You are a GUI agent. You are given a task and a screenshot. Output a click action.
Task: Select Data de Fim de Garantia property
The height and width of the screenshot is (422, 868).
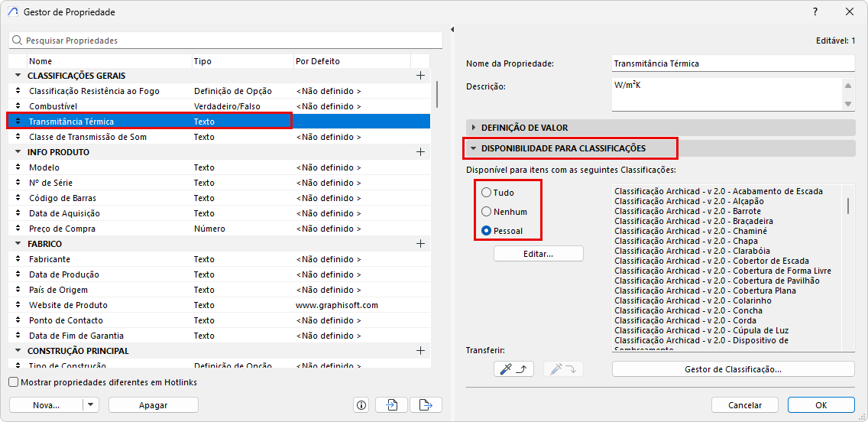tap(220, 336)
